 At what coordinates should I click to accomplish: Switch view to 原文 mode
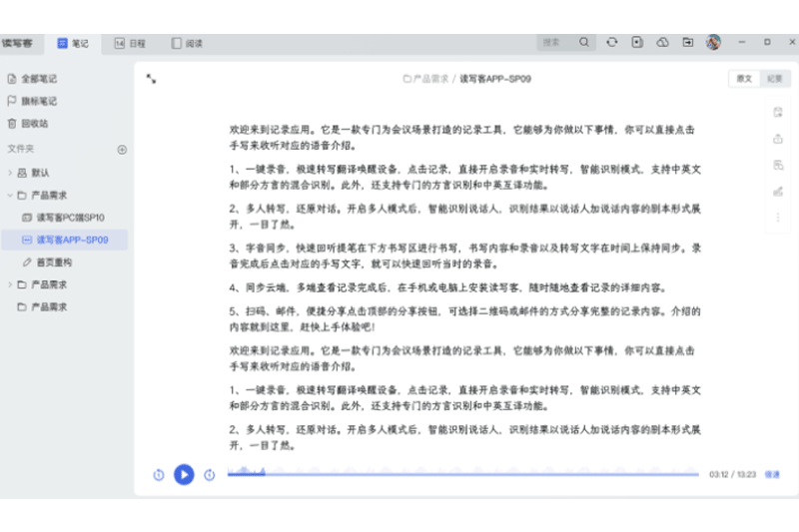click(744, 79)
